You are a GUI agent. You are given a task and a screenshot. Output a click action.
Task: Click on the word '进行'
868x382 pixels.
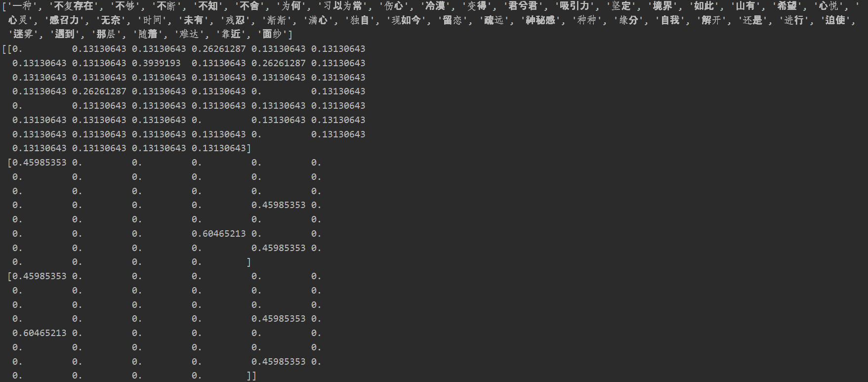point(794,20)
